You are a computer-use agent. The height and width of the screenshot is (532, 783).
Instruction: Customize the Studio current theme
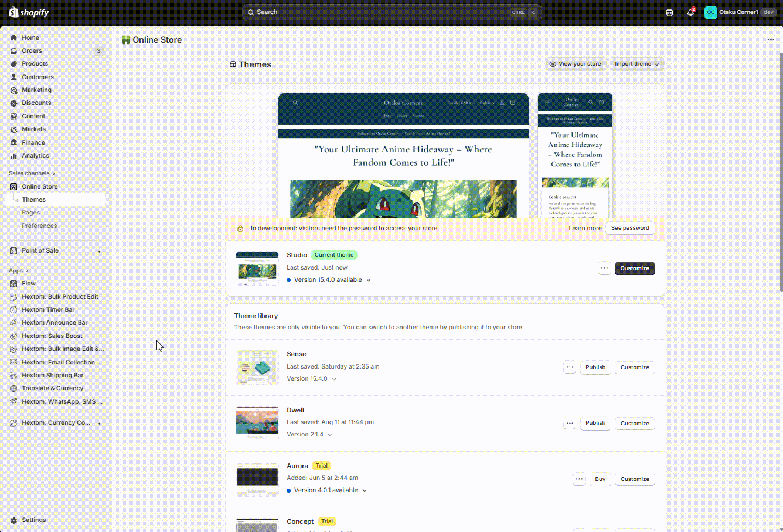(635, 268)
